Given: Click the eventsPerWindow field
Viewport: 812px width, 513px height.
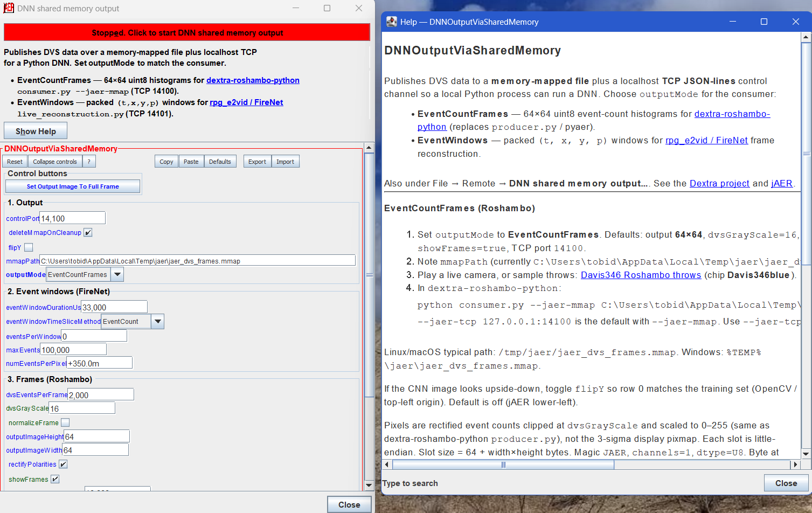Looking at the screenshot, I should tap(94, 336).
